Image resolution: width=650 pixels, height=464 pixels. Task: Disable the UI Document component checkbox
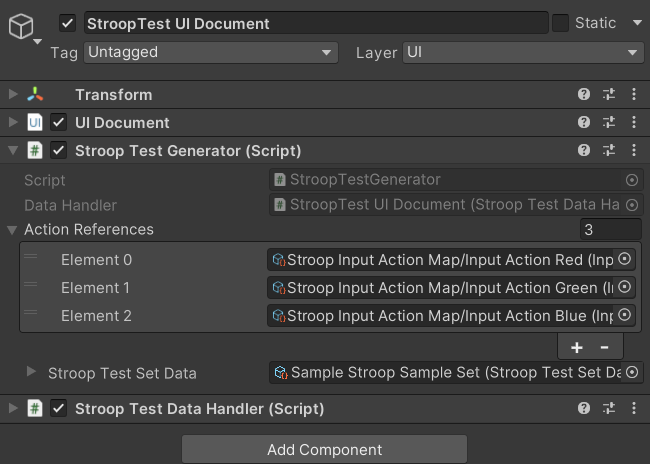tap(58, 122)
